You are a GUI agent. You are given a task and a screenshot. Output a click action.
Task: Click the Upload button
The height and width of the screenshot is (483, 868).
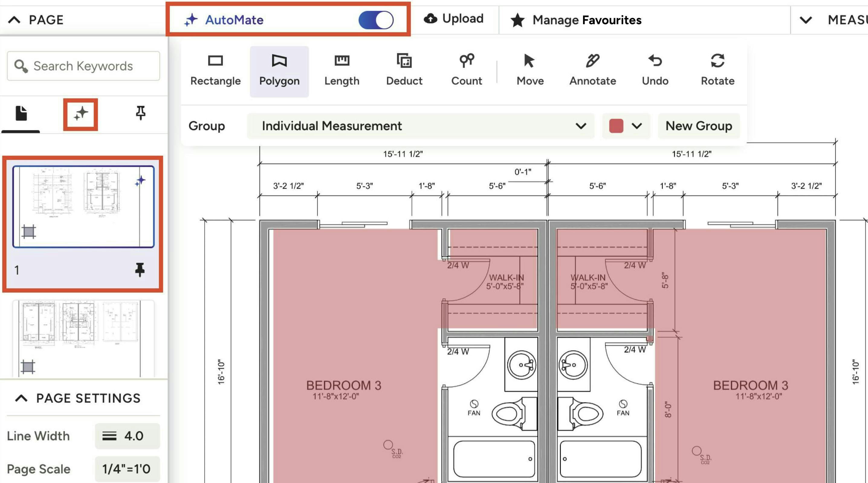pos(454,19)
